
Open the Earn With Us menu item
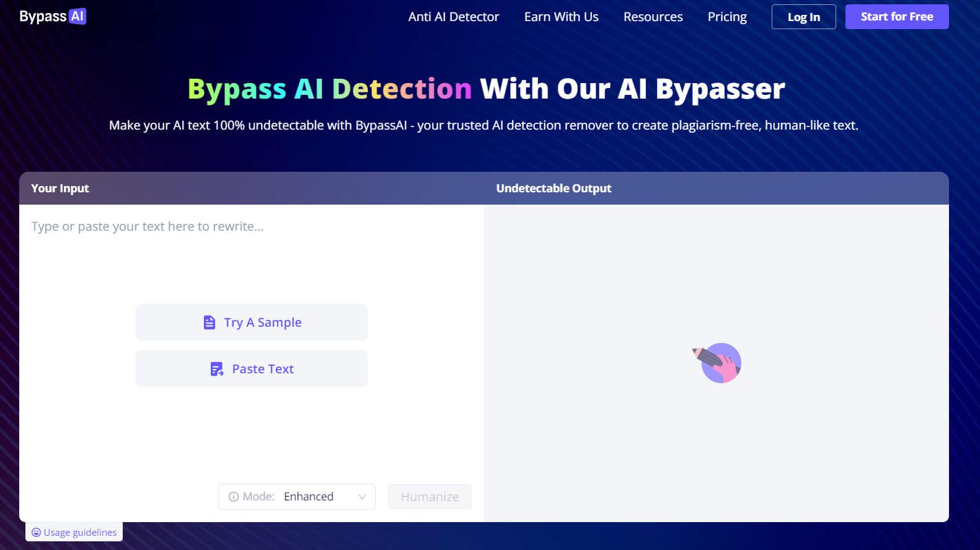[561, 17]
